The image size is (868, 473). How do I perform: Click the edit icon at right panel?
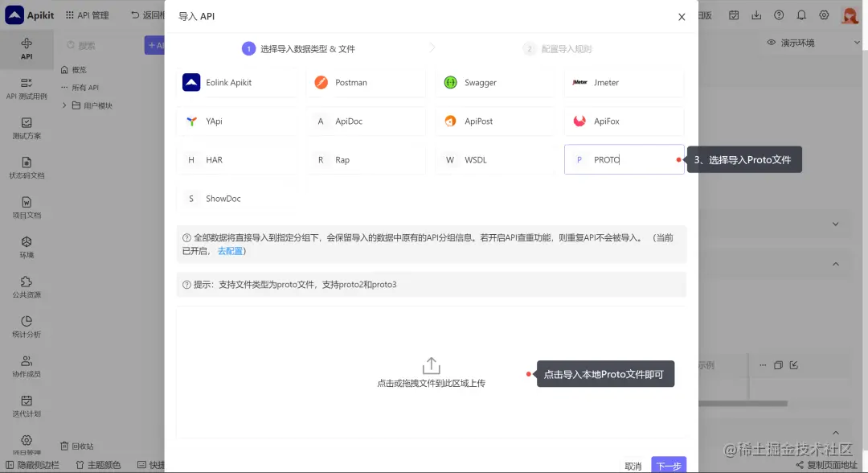click(x=794, y=365)
